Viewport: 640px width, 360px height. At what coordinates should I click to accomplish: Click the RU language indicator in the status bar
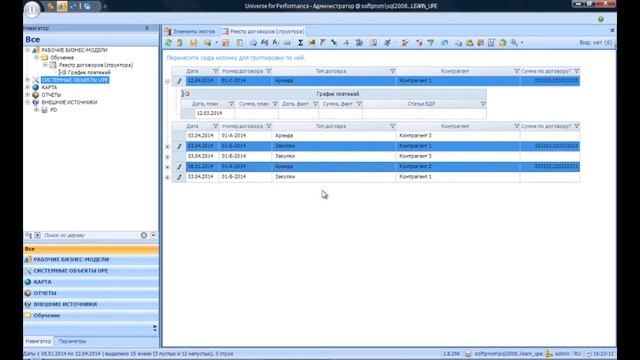pyautogui.click(x=577, y=354)
